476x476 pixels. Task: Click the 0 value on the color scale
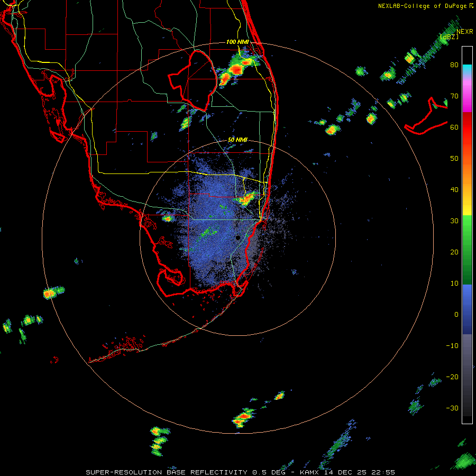pyautogui.click(x=456, y=315)
